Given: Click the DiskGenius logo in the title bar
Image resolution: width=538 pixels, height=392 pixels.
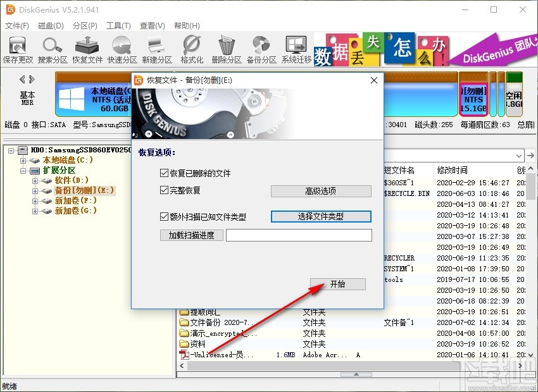Looking at the screenshot, I should tap(11, 9).
